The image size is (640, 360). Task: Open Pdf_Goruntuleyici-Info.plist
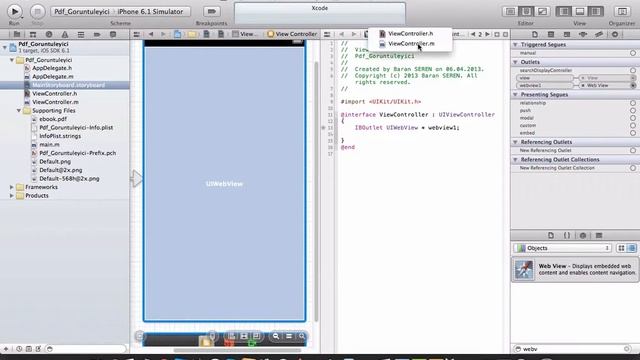(x=76, y=128)
